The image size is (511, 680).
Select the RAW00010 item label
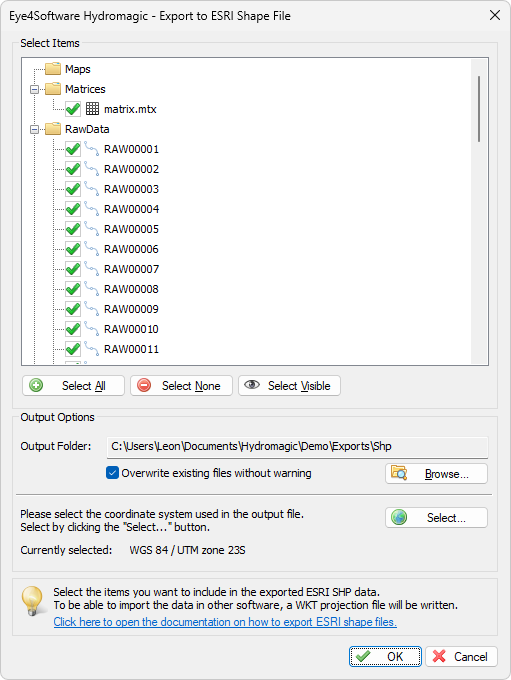click(131, 329)
